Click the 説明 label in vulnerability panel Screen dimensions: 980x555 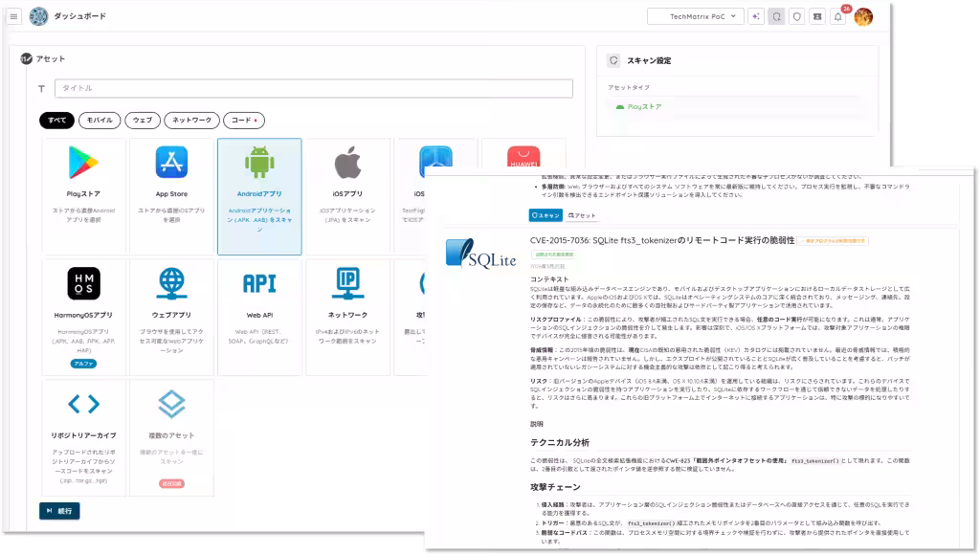(537, 424)
